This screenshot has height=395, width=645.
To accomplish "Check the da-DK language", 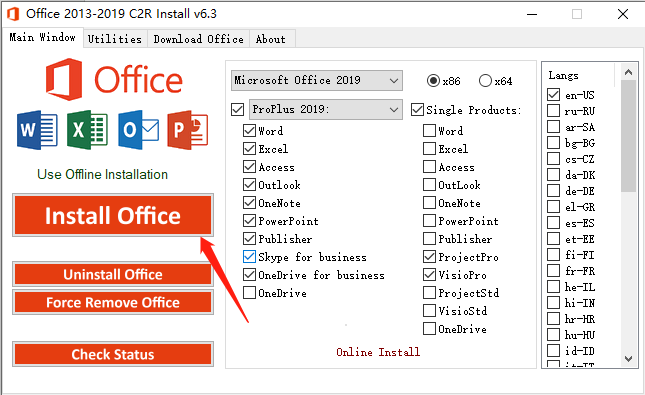I will point(554,174).
